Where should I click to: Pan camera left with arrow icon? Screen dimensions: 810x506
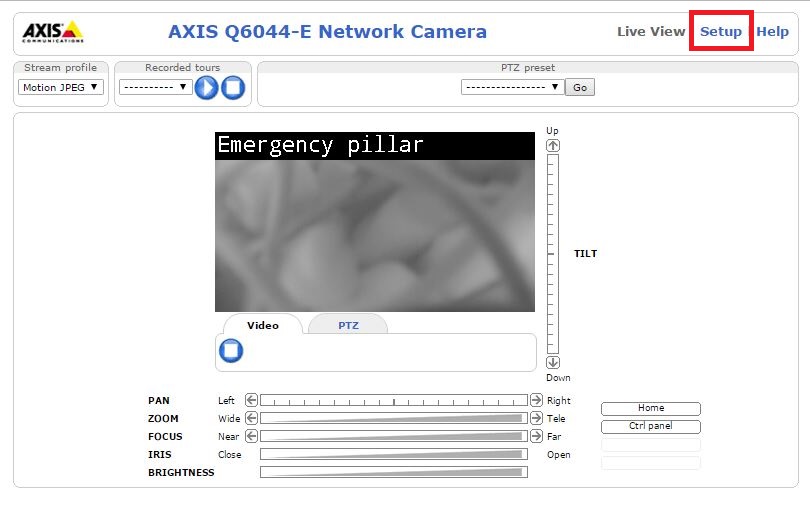click(x=252, y=400)
